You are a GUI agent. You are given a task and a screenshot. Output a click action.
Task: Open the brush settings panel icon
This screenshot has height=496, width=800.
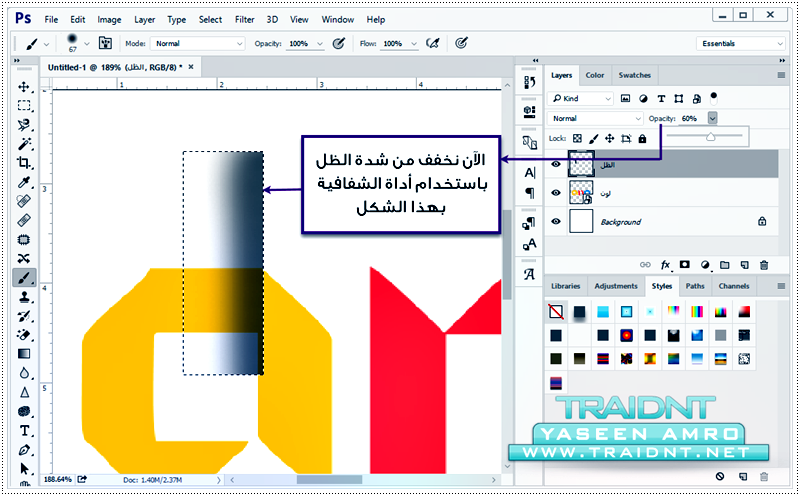click(x=105, y=43)
